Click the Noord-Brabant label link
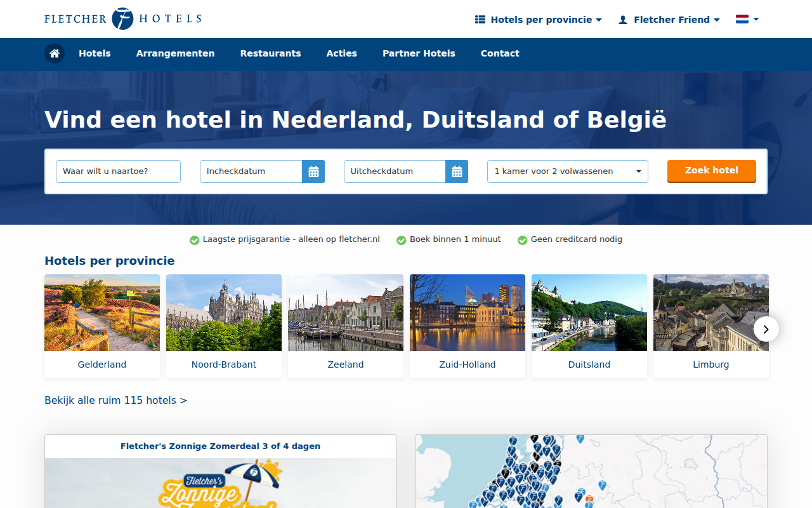This screenshot has width=812, height=508. pyautogui.click(x=224, y=364)
